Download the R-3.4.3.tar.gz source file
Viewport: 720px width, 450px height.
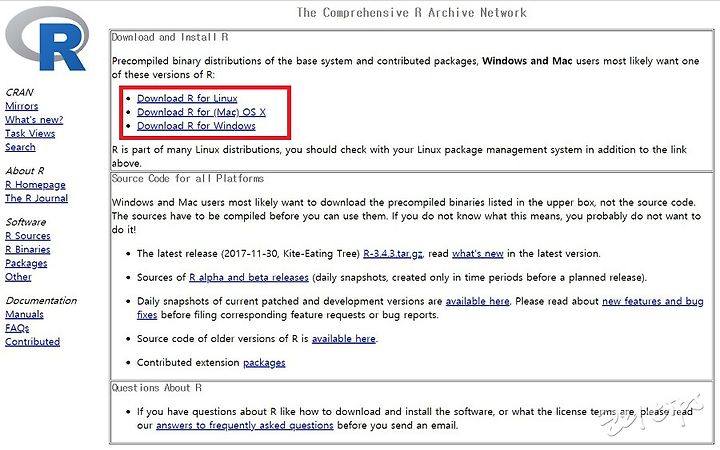[393, 254]
